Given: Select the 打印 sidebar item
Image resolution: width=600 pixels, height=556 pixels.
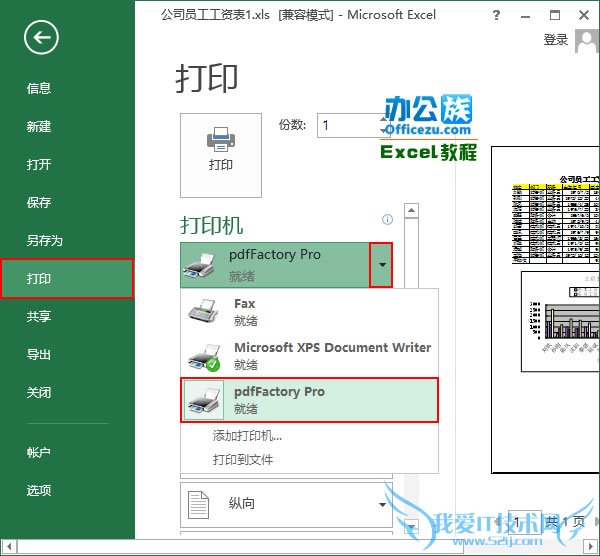Looking at the screenshot, I should (67, 278).
